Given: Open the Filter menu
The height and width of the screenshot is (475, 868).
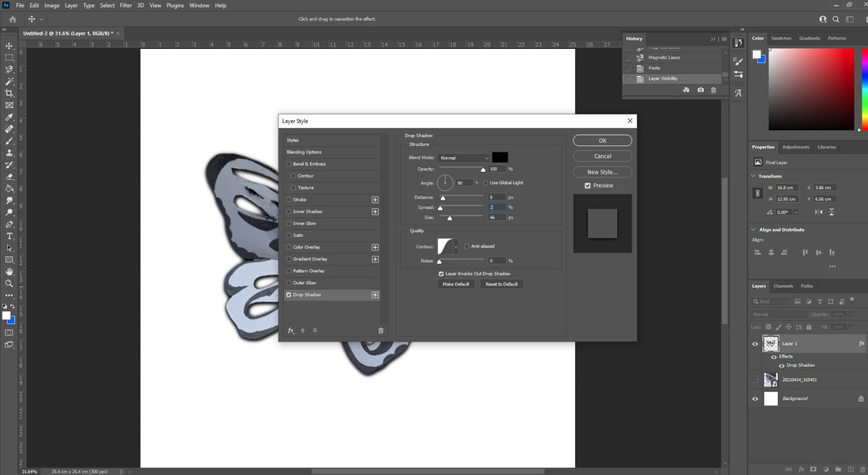Looking at the screenshot, I should pos(125,6).
